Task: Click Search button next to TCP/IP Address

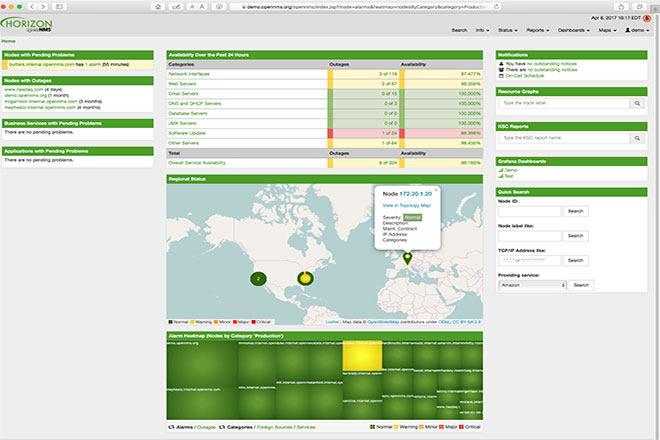Action: [x=575, y=261]
